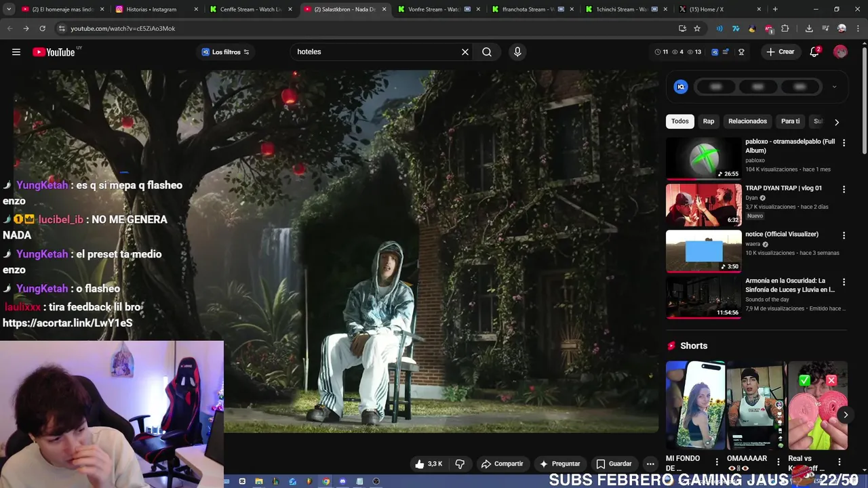Viewport: 868px width, 488px height.
Task: Open the vidIQ trophy icon
Action: point(741,52)
